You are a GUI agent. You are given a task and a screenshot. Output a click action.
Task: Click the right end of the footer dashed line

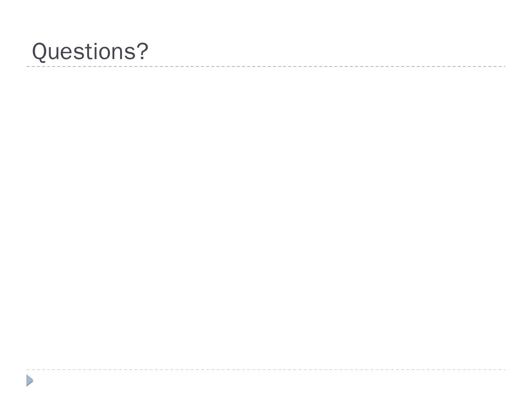coord(504,369)
